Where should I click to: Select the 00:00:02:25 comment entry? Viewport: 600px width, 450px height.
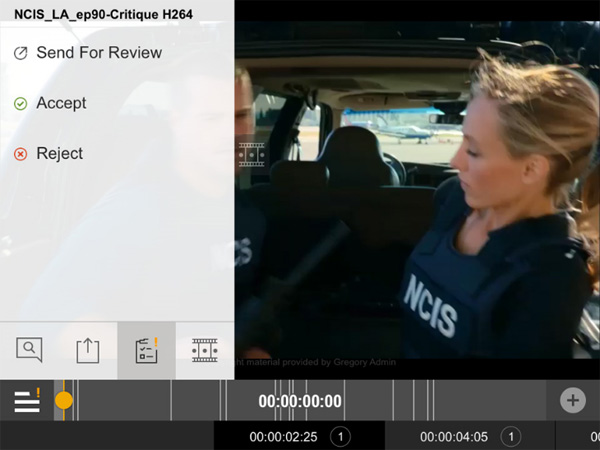299,436
